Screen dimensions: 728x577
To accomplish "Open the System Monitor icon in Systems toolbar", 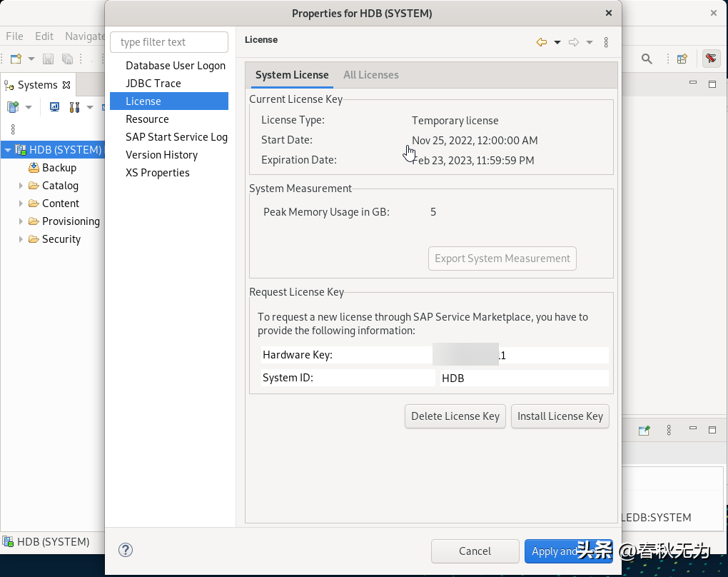I will [x=54, y=107].
